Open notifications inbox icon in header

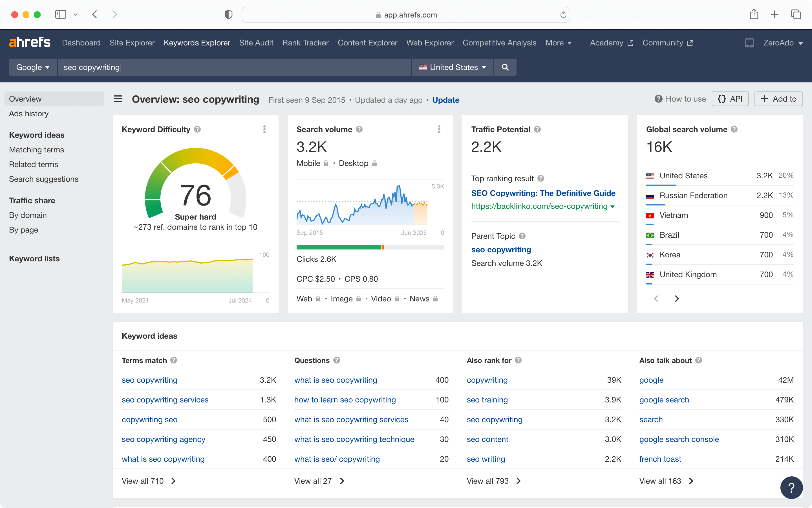pyautogui.click(x=749, y=43)
